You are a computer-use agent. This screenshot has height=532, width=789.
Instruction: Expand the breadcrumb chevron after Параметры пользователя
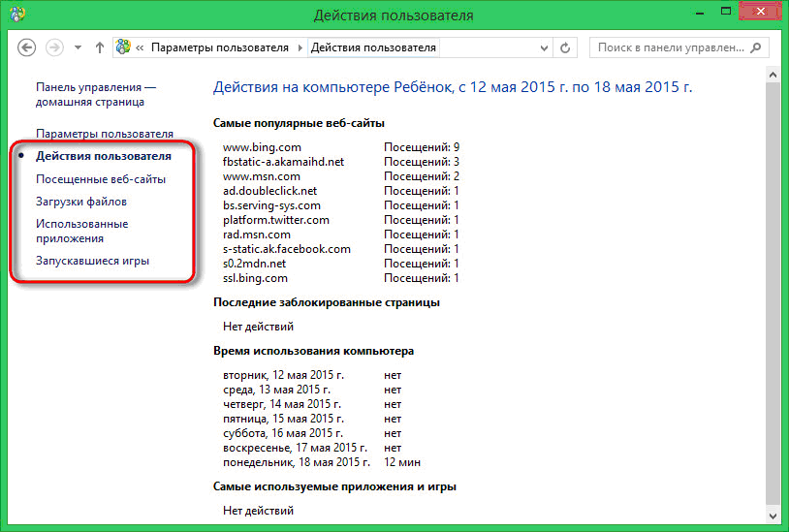pos(300,47)
